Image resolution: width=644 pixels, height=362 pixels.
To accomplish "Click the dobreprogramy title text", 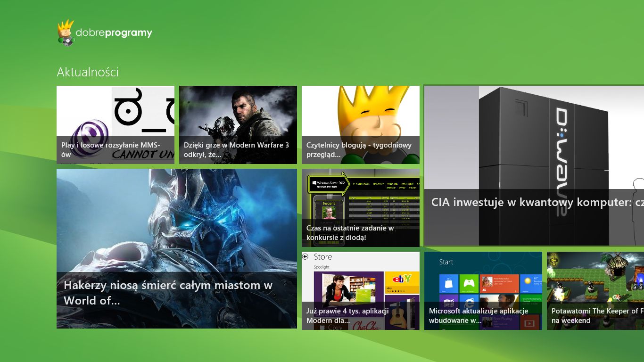I will click(x=114, y=33).
